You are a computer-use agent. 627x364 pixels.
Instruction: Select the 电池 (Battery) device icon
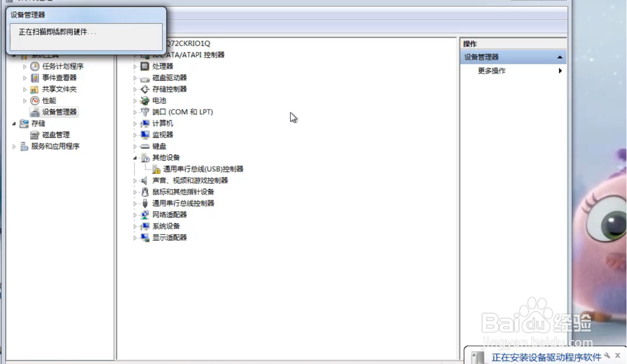point(145,101)
